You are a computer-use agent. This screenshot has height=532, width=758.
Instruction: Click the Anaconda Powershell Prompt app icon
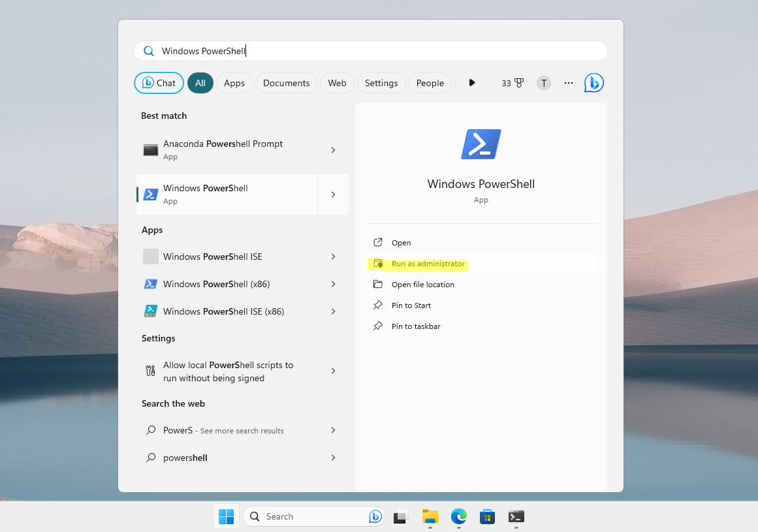[x=150, y=149]
